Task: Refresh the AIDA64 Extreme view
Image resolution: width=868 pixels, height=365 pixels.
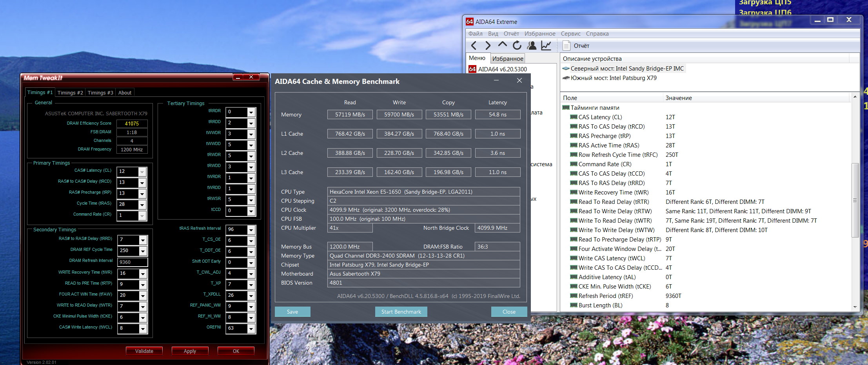Action: click(517, 46)
